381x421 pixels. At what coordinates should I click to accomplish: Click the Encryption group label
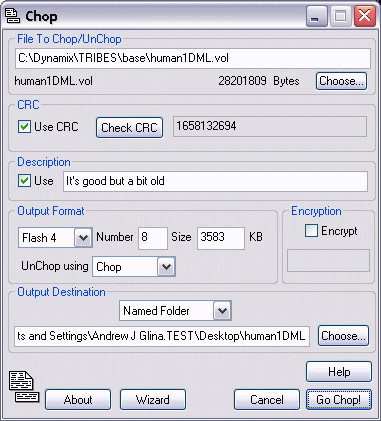tap(316, 211)
